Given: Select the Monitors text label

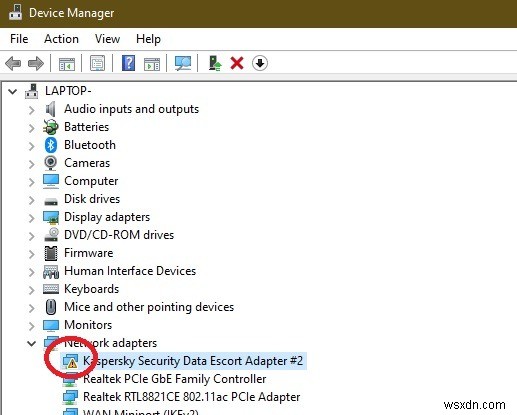Looking at the screenshot, I should pyautogui.click(x=88, y=325).
